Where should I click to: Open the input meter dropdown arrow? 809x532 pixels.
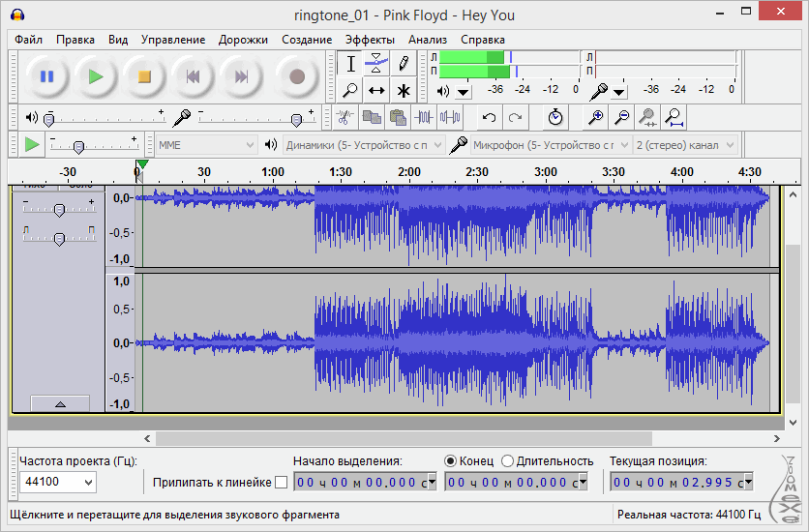619,92
